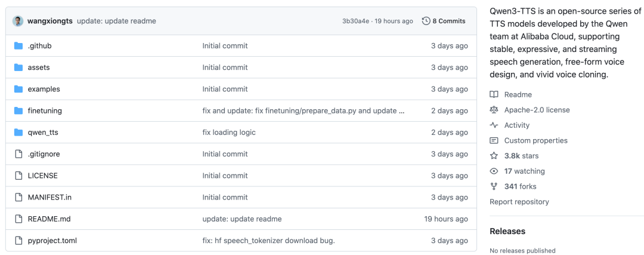Screen dimensions: 644x255
Task: Click the wangxiongts avatar image
Action: pos(18,21)
